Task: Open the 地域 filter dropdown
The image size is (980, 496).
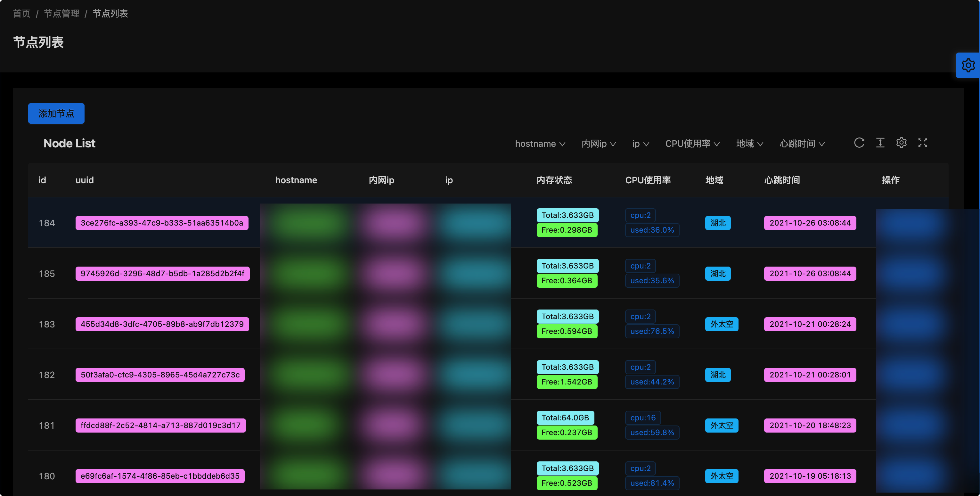Action: (x=749, y=144)
